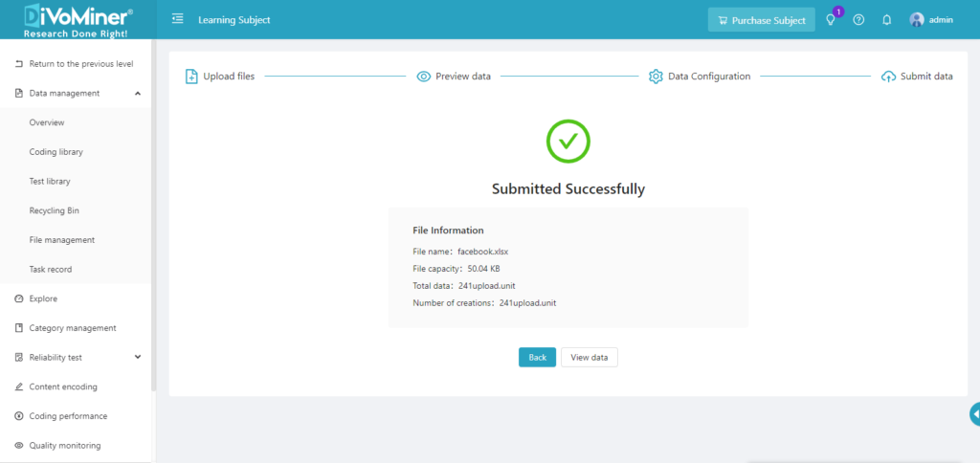Click the DiVoMiner logo
Image resolution: width=980 pixels, height=463 pixels.
[x=78, y=21]
